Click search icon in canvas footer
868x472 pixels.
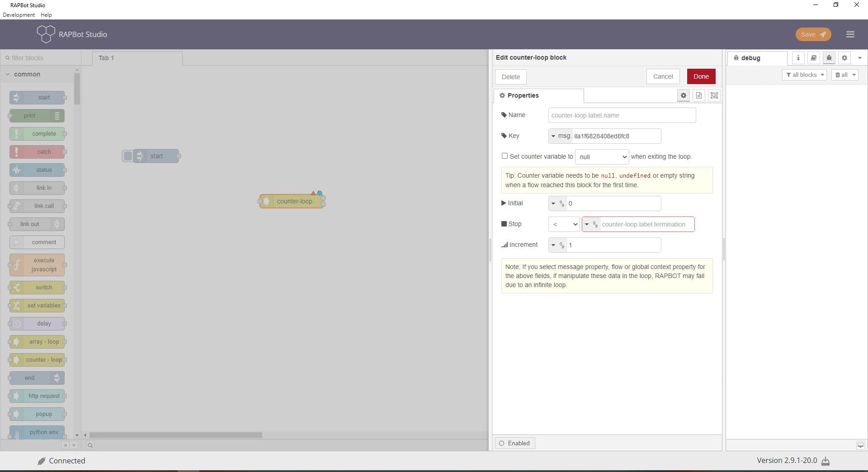(x=90, y=445)
